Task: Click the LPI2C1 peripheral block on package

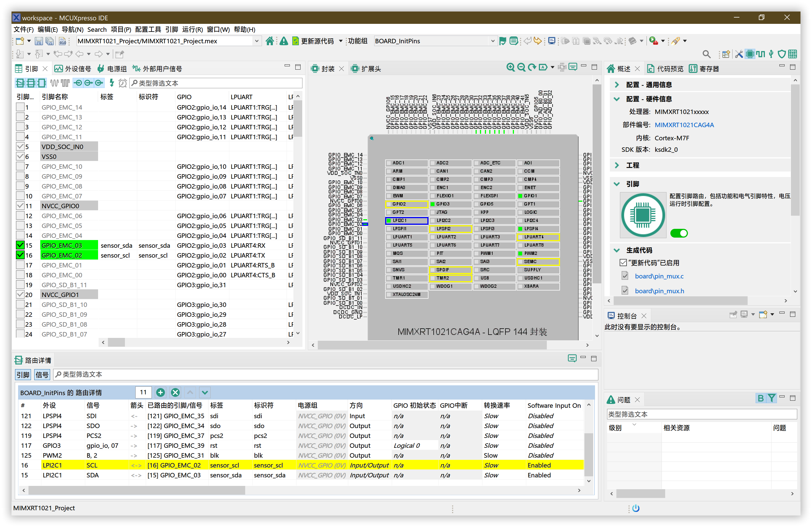Action: click(406, 221)
